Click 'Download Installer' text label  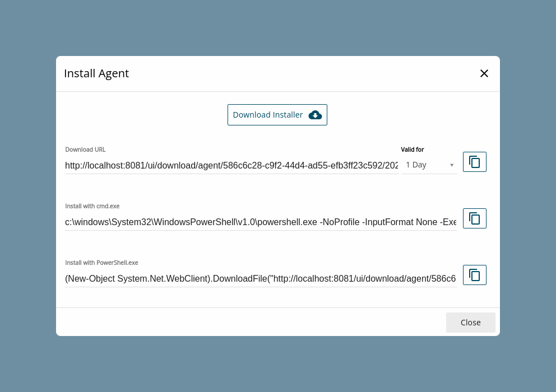(x=268, y=115)
